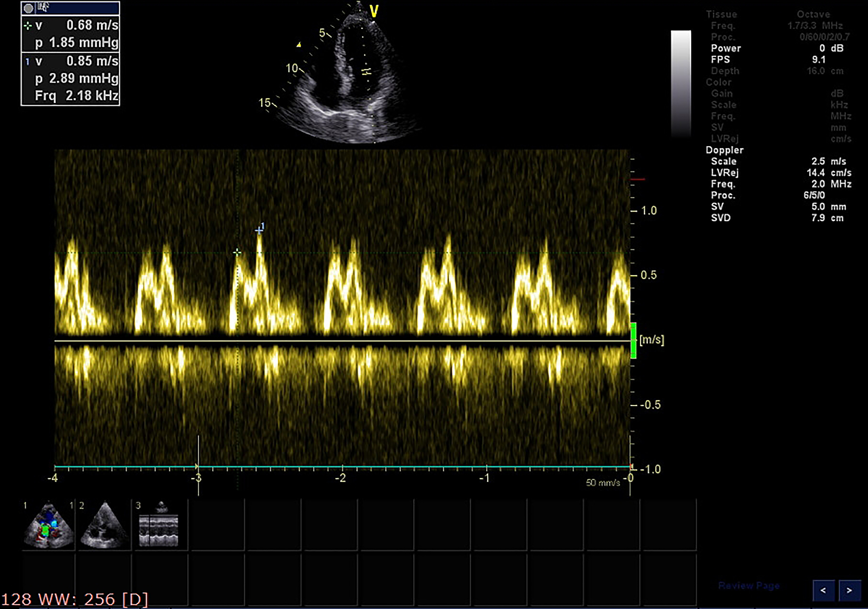This screenshot has width=868, height=609.
Task: Click the previous page arrow button
Action: pos(823,590)
